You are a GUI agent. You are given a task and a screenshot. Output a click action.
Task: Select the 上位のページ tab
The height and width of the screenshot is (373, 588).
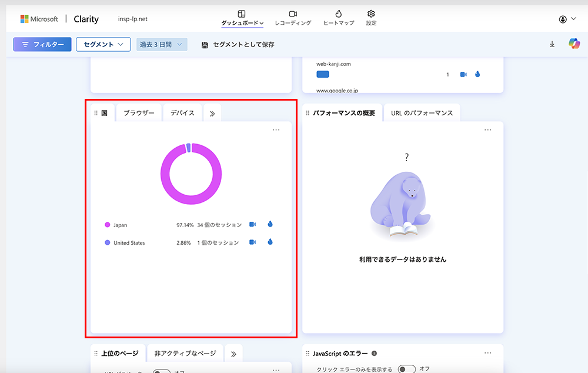point(119,354)
